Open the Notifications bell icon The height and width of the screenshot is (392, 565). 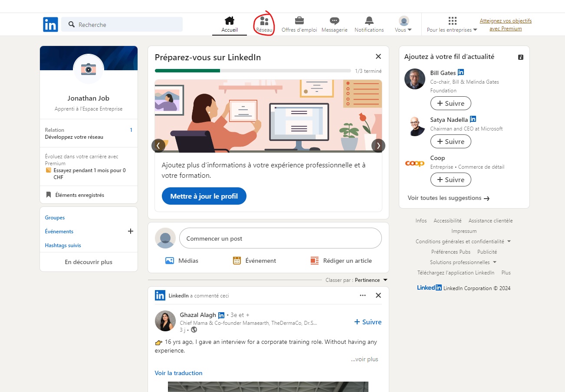[x=369, y=21]
